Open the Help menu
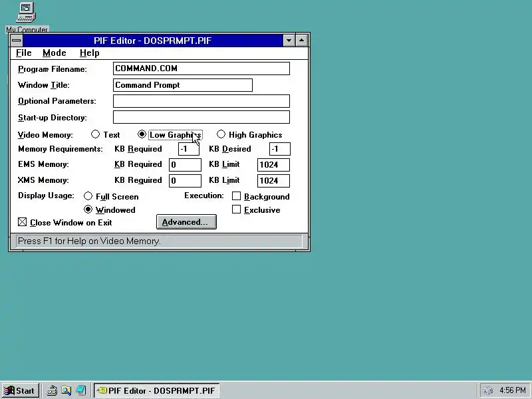 90,53
